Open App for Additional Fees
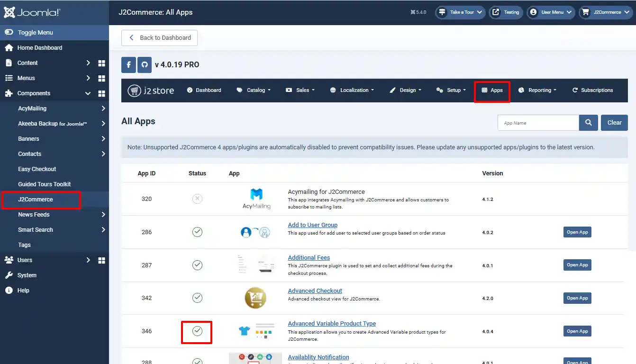This screenshot has height=364, width=636. click(577, 265)
